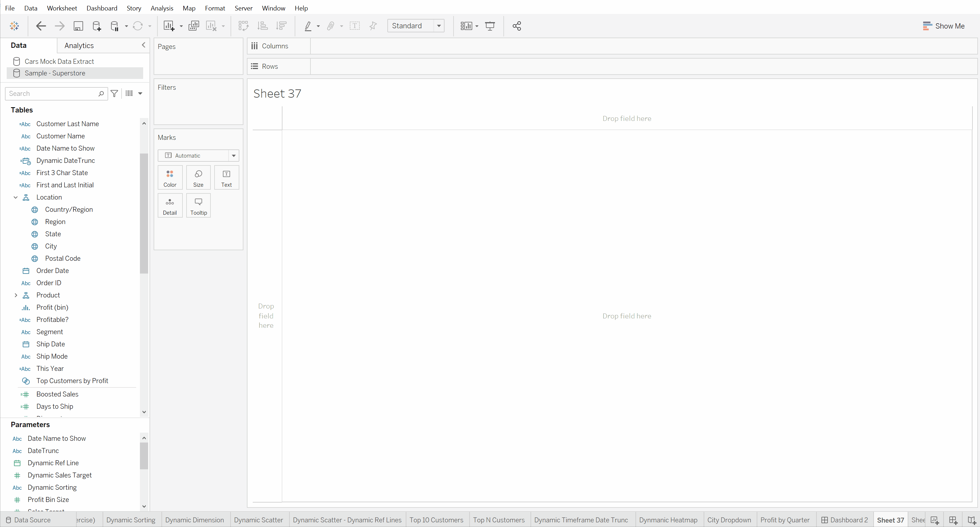
Task: Click the Duplicate sheet icon
Action: pyautogui.click(x=194, y=26)
